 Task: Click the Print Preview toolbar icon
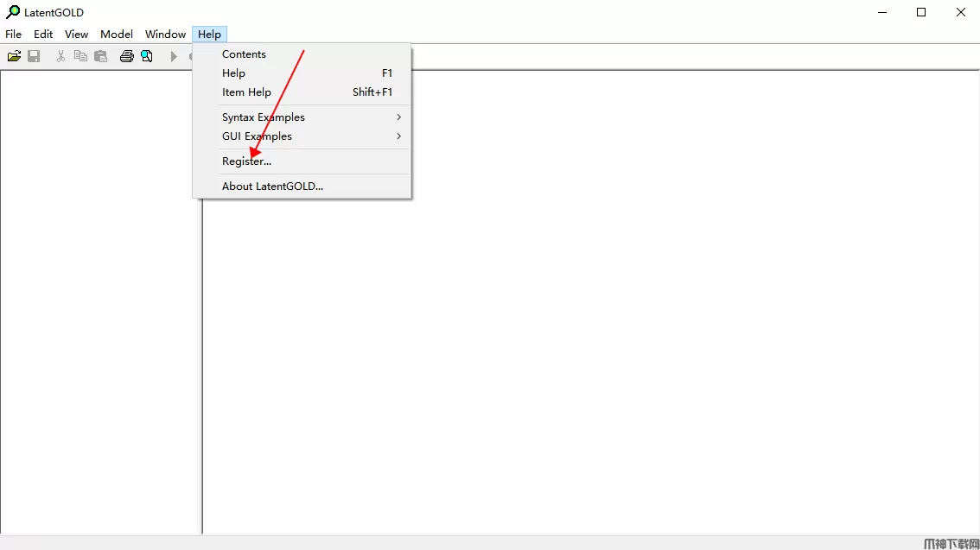click(x=147, y=56)
